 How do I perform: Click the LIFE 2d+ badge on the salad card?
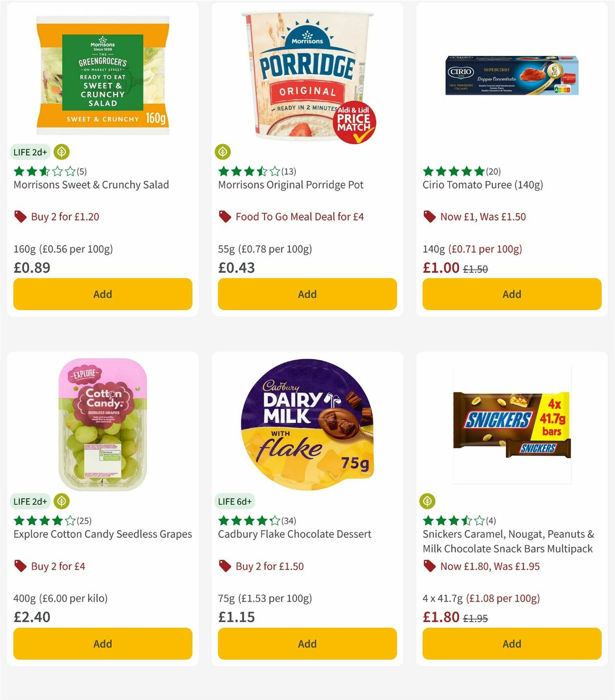(30, 152)
